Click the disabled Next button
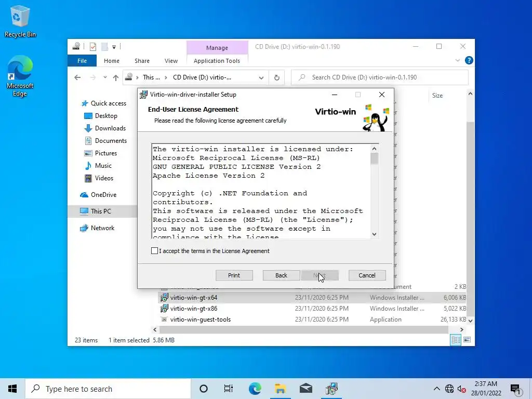 320,275
